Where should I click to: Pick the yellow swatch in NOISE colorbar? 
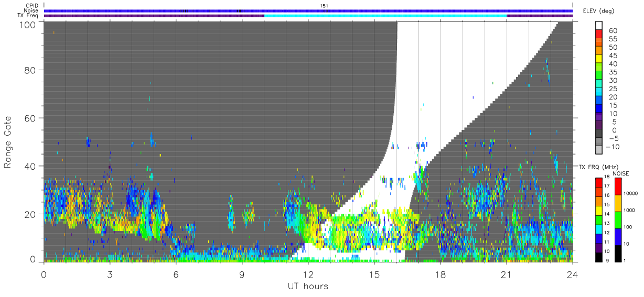pyautogui.click(x=618, y=203)
